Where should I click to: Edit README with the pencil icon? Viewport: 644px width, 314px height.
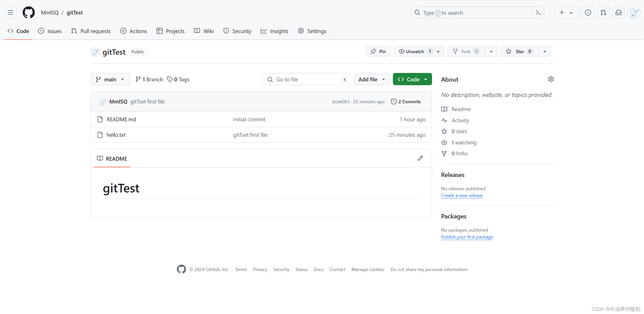tap(420, 158)
